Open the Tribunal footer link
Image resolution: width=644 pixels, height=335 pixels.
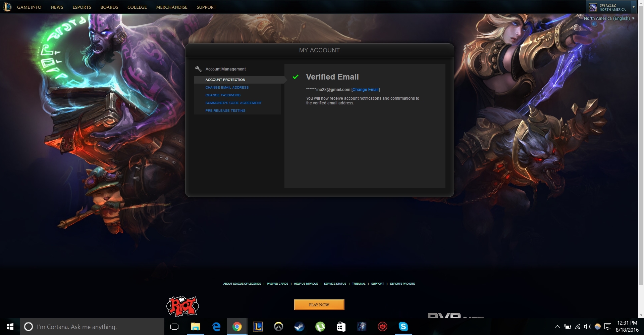tap(359, 284)
